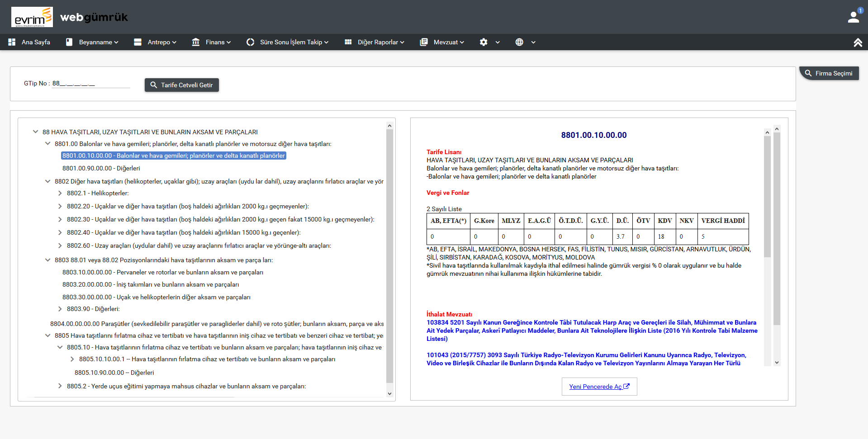Collapse the 88 Hava Taşıtları chapter node
This screenshot has width=868, height=439.
tap(35, 132)
